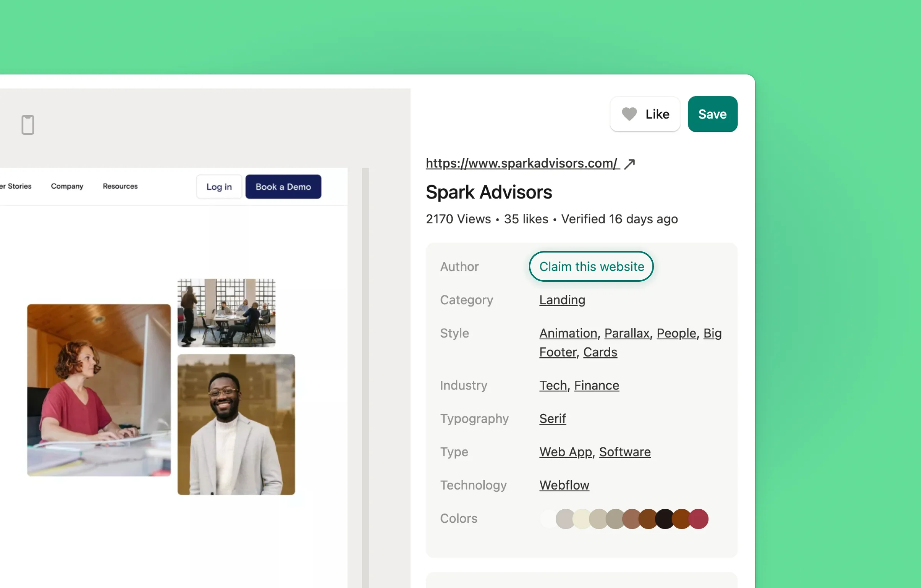The height and width of the screenshot is (588, 921).
Task: Filter by Finance industry
Action: pyautogui.click(x=596, y=385)
